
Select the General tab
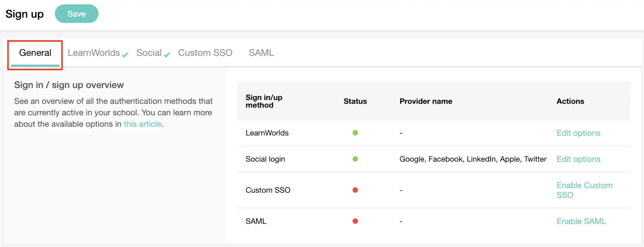point(35,53)
